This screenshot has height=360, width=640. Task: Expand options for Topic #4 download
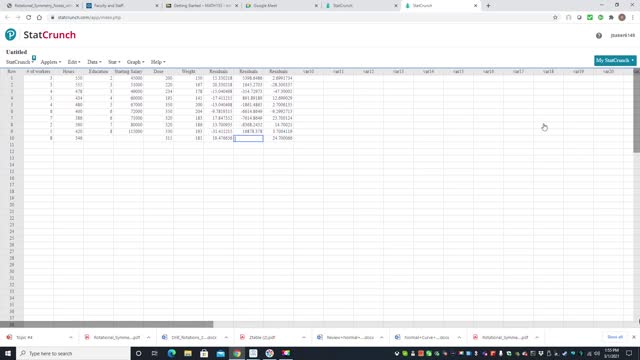click(71, 337)
